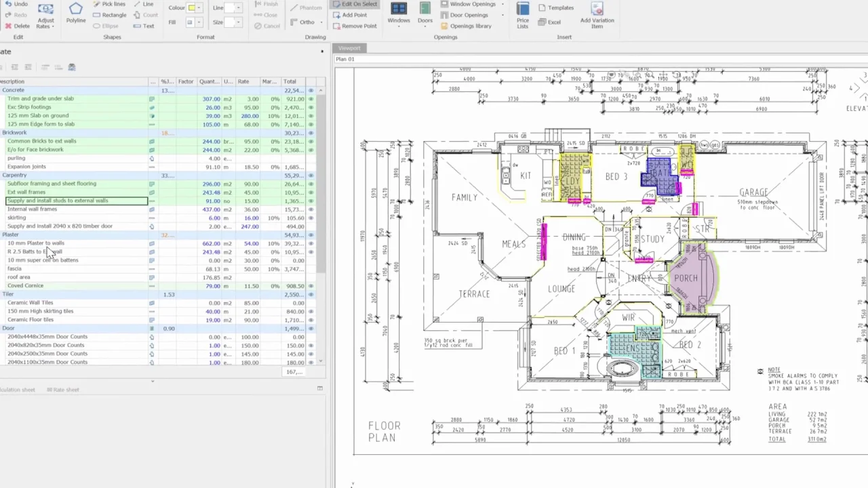The width and height of the screenshot is (868, 488).
Task: Select the Door section row
Action: pos(158,328)
